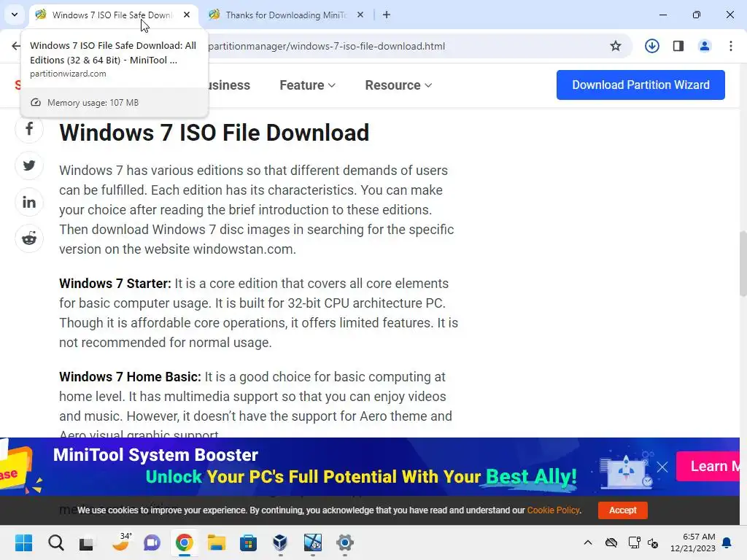Expand the Feature menu
Screen dimensions: 747x560
click(307, 85)
